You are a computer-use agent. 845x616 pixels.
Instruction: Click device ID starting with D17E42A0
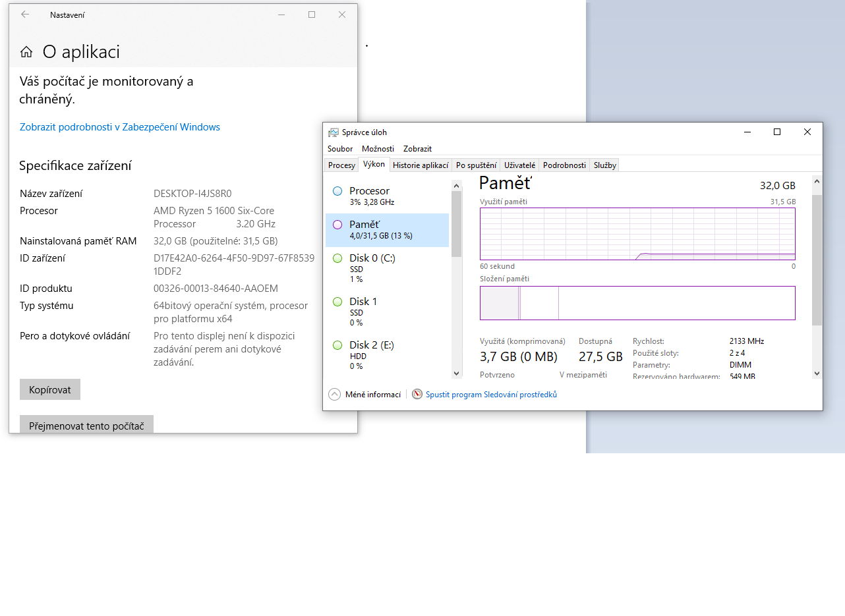[x=234, y=265]
